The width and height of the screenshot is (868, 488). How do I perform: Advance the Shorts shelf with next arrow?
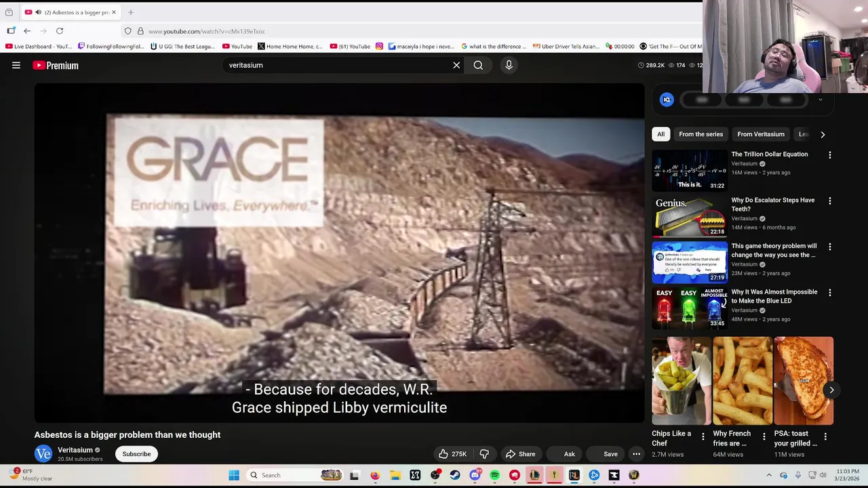[831, 390]
